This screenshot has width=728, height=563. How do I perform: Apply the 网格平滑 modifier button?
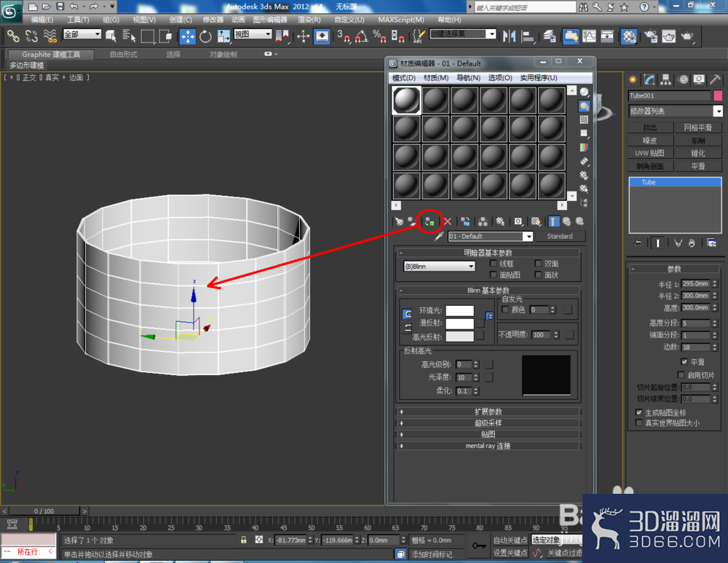[x=698, y=127]
